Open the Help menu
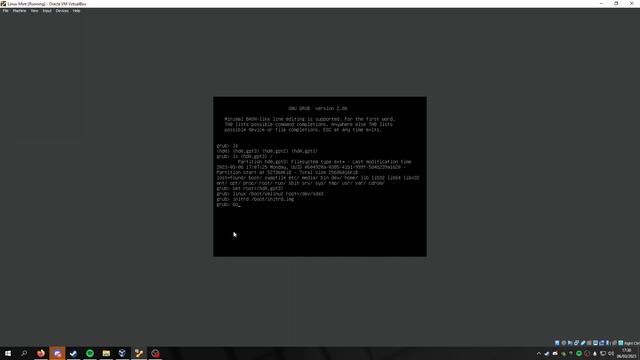 click(x=76, y=11)
